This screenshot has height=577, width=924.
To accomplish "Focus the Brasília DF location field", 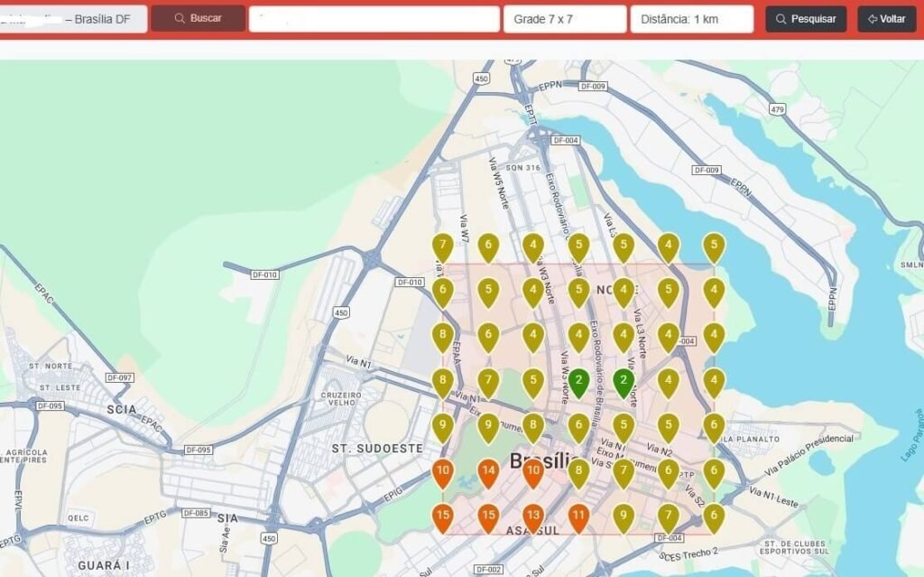I will click(74, 19).
